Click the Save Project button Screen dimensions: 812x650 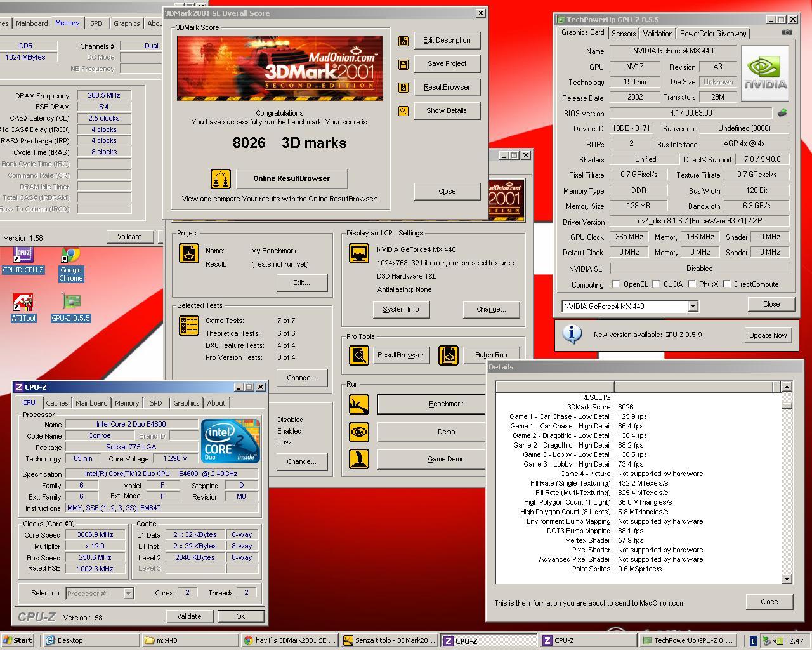tap(447, 64)
